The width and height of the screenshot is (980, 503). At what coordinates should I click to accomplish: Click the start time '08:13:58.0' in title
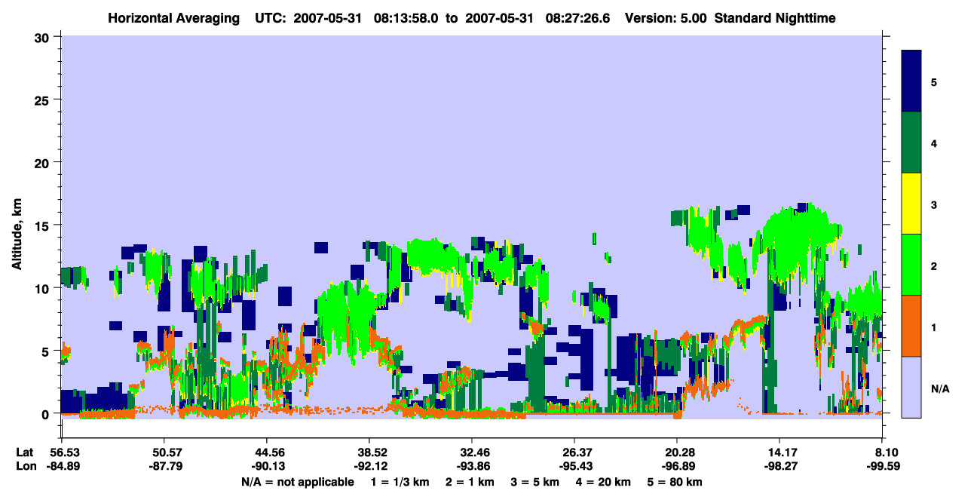click(x=406, y=18)
